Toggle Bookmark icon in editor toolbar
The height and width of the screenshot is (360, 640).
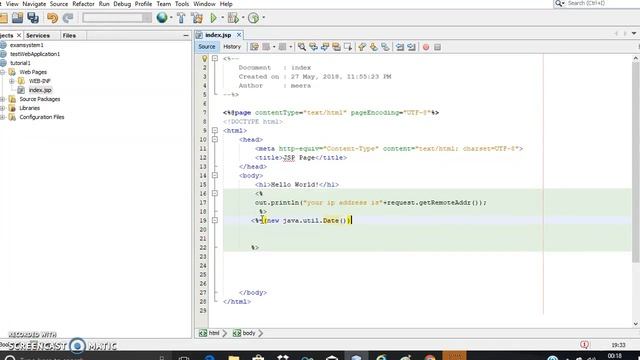[x=385, y=47]
